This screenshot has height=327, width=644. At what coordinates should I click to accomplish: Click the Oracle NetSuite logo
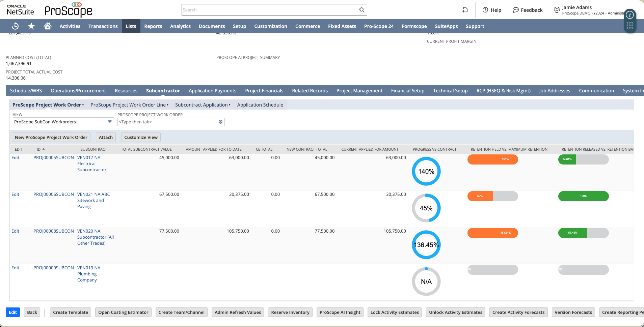pyautogui.click(x=20, y=10)
